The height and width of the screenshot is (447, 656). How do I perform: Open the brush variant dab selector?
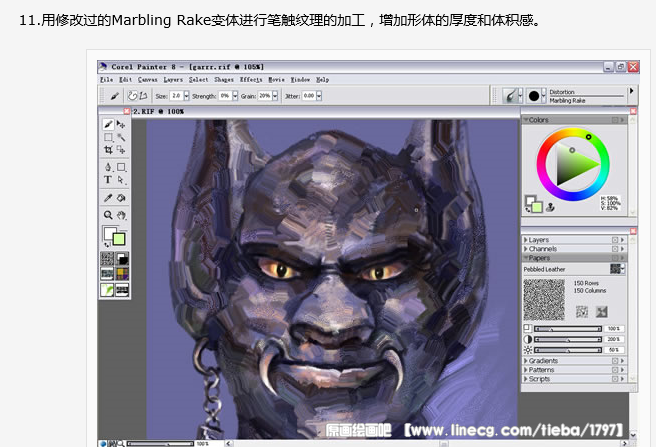[536, 96]
